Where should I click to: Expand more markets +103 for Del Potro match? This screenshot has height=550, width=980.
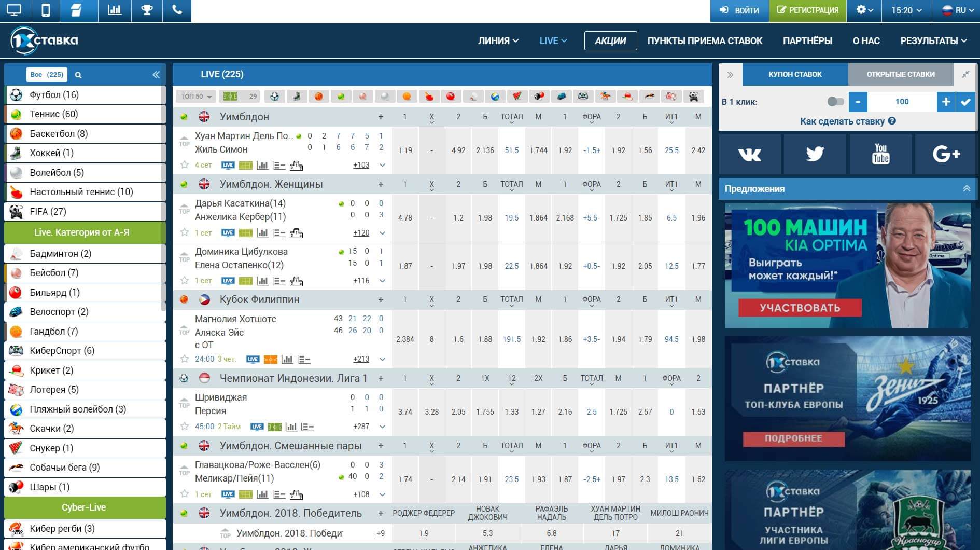click(361, 165)
